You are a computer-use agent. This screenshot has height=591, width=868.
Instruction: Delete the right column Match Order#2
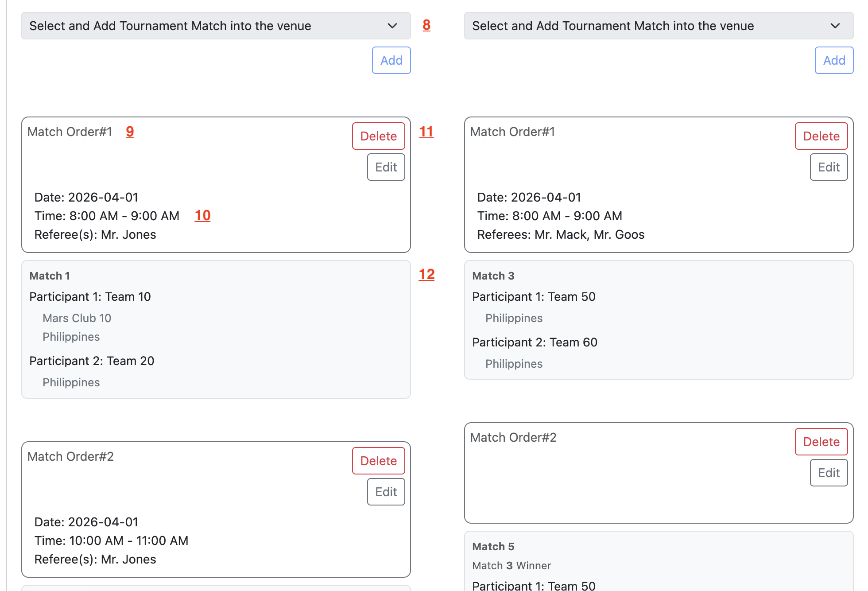point(821,442)
